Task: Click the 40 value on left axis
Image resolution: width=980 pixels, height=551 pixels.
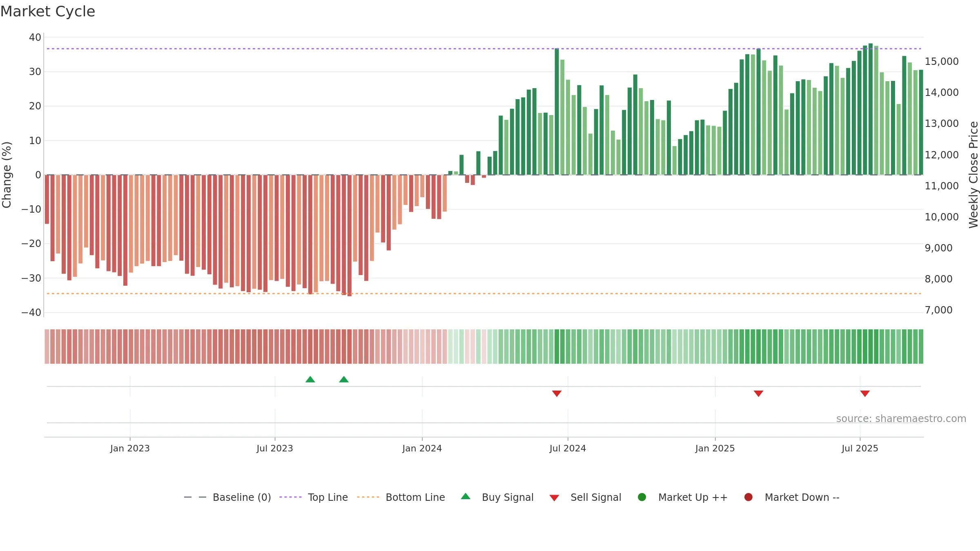Action: pos(35,38)
